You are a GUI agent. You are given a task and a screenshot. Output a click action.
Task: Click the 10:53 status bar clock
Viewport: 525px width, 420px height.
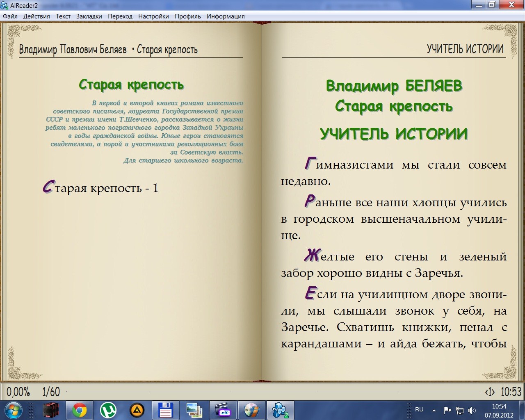pyautogui.click(x=511, y=392)
